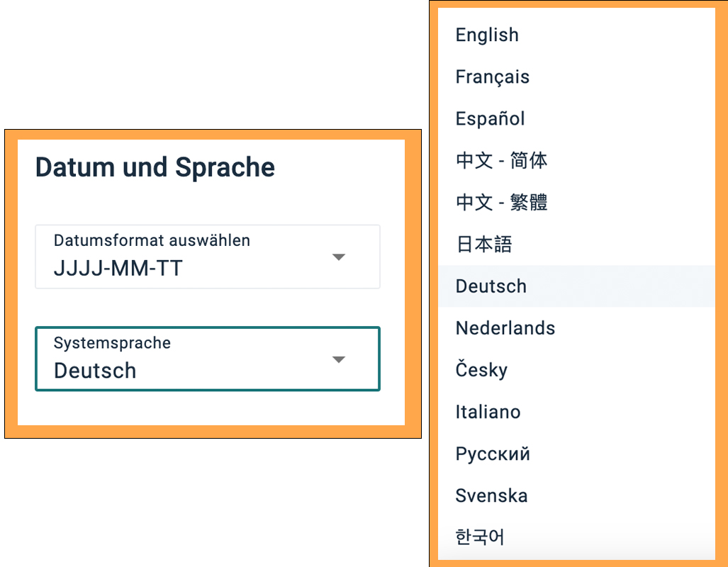Click the Datum und Sprache heading
This screenshot has width=728, height=567.
pyautogui.click(x=155, y=167)
